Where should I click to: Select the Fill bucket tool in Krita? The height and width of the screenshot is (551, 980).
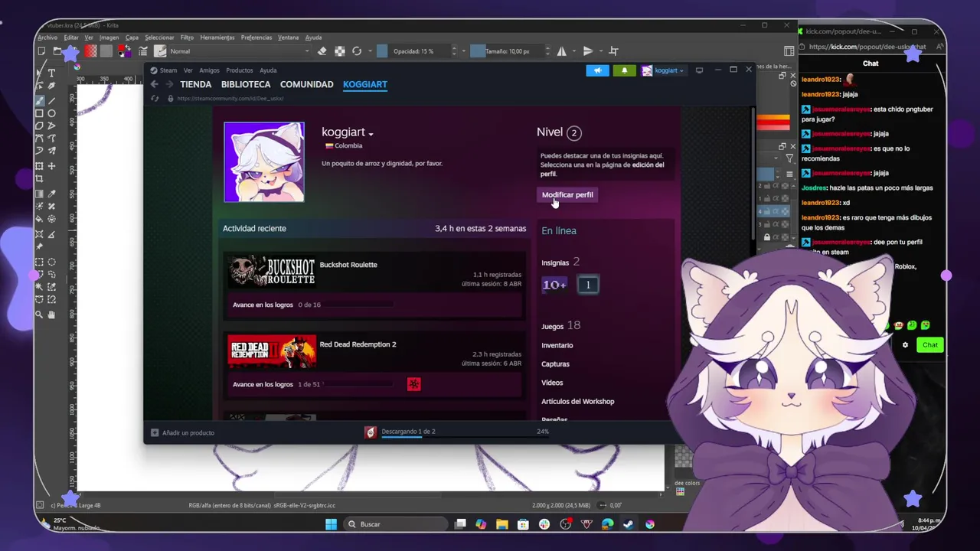coord(39,218)
